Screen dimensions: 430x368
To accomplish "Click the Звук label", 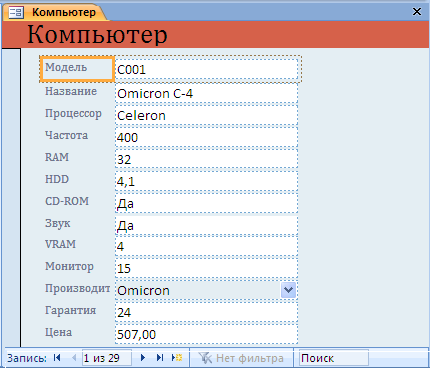I will (x=58, y=223).
